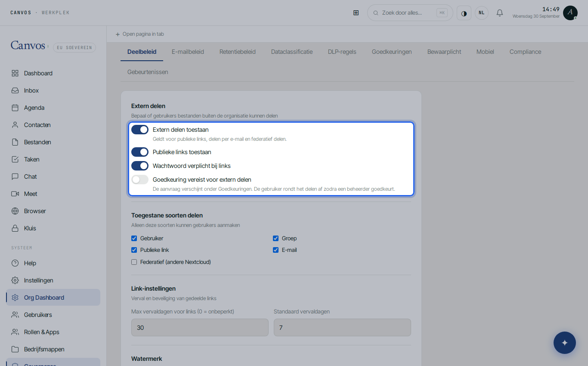Open Rollen & Apps in sidebar

click(x=53, y=332)
